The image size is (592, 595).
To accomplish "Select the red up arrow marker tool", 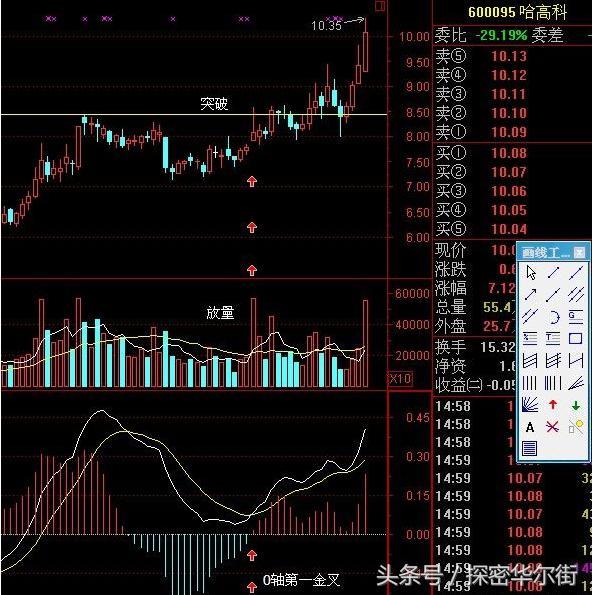I will [553, 405].
